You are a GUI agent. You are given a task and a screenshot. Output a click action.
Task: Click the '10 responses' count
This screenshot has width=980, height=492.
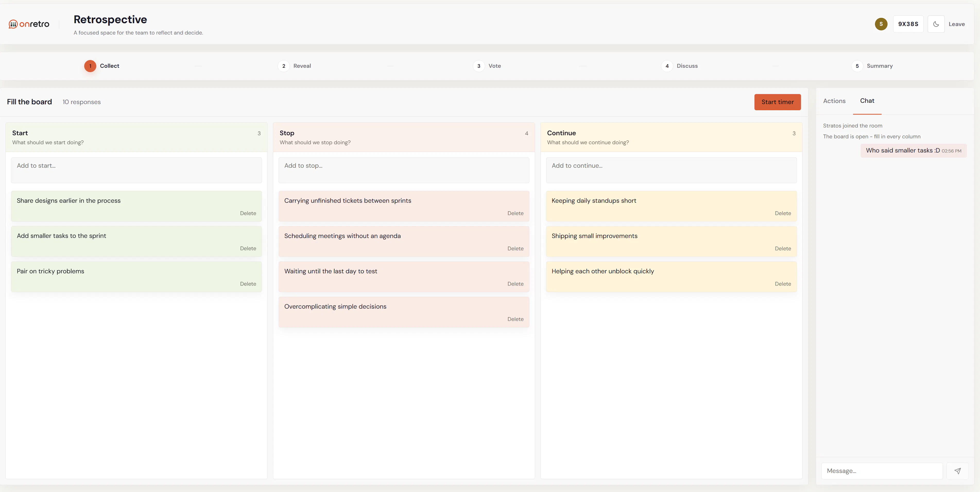point(81,102)
